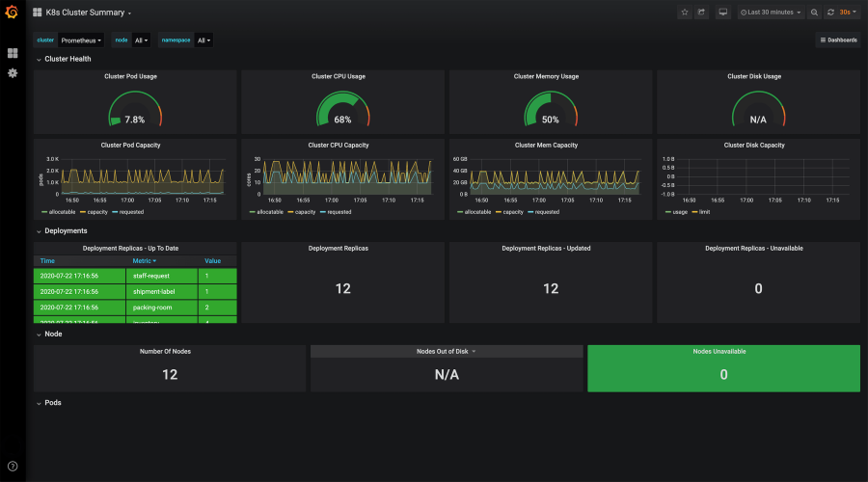868x482 pixels.
Task: Sort table by the Metric column header
Action: (145, 260)
